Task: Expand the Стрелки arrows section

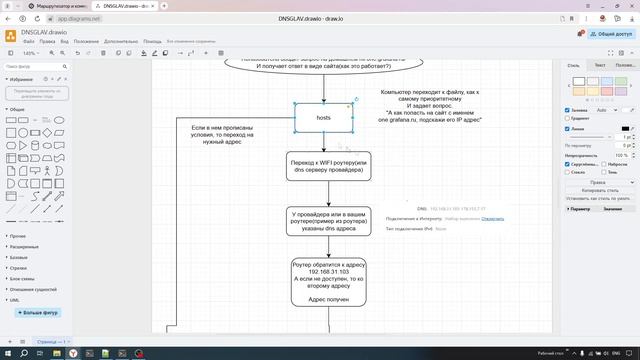Action: tap(17, 268)
